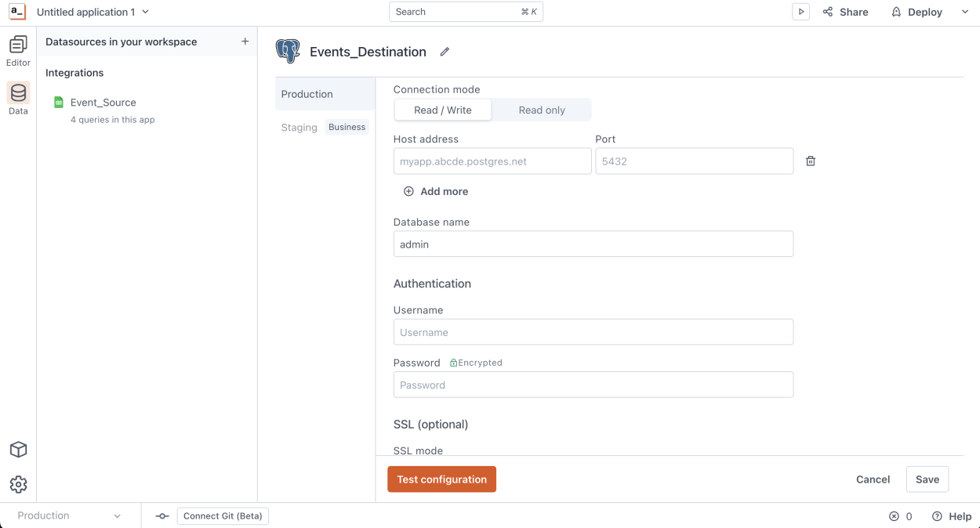Switch to the Staging environment tab
This screenshot has height=528, width=980.
(x=298, y=126)
